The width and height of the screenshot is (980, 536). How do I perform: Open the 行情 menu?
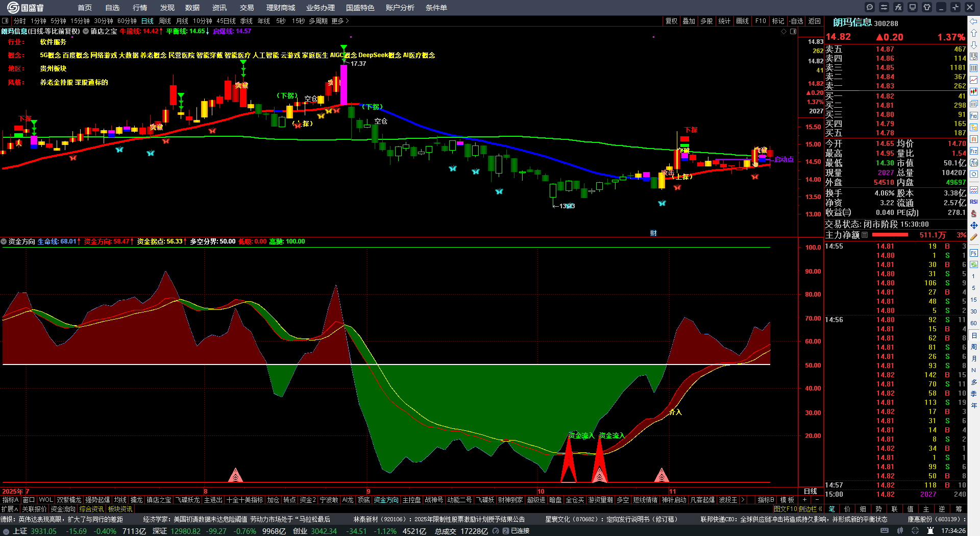(140, 8)
